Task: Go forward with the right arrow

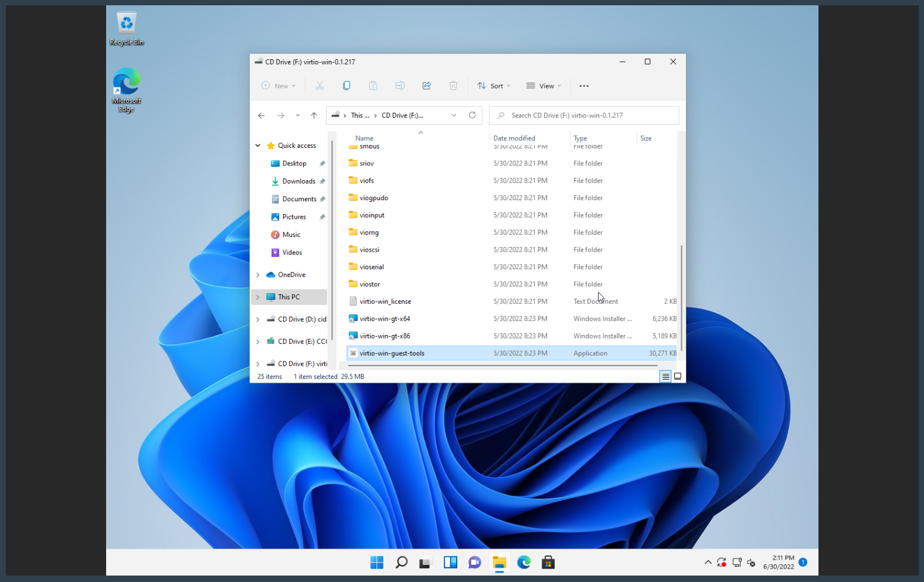Action: coord(281,116)
